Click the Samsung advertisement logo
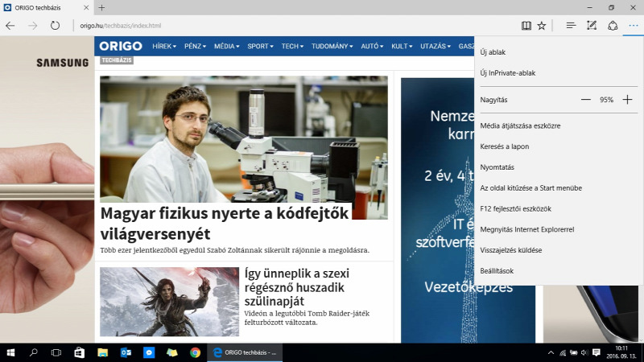This screenshot has width=644, height=362. click(63, 63)
